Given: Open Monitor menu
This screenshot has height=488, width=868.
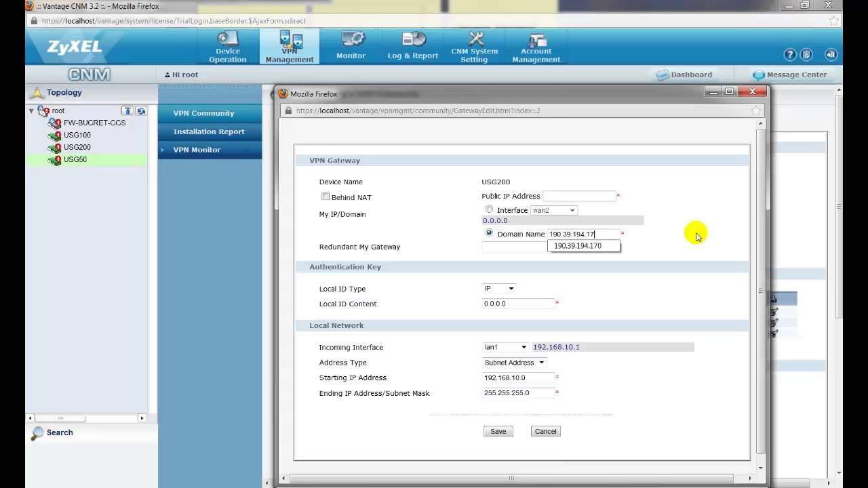Looking at the screenshot, I should tap(351, 47).
